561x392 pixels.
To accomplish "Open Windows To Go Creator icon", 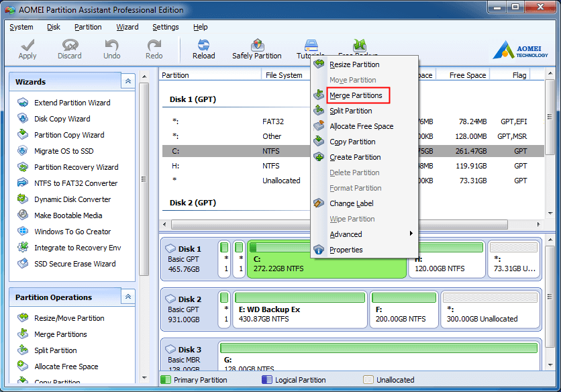I will pyautogui.click(x=23, y=232).
